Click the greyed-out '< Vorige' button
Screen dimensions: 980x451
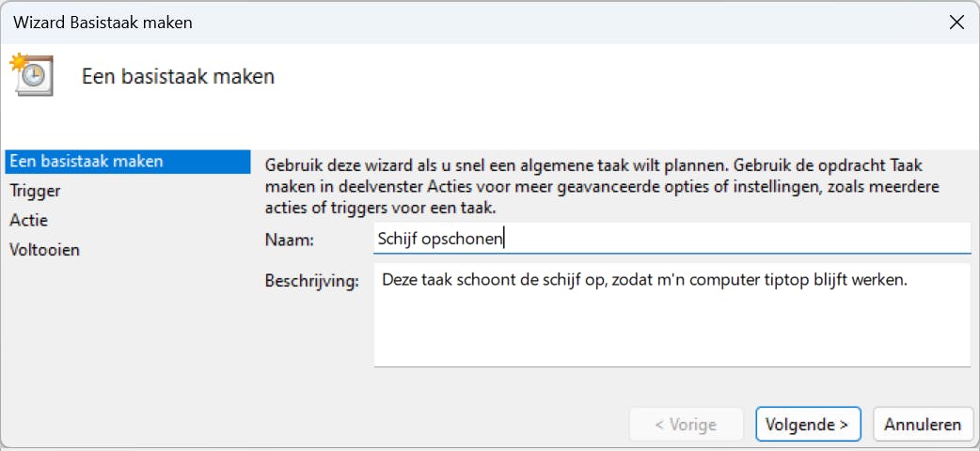[686, 425]
